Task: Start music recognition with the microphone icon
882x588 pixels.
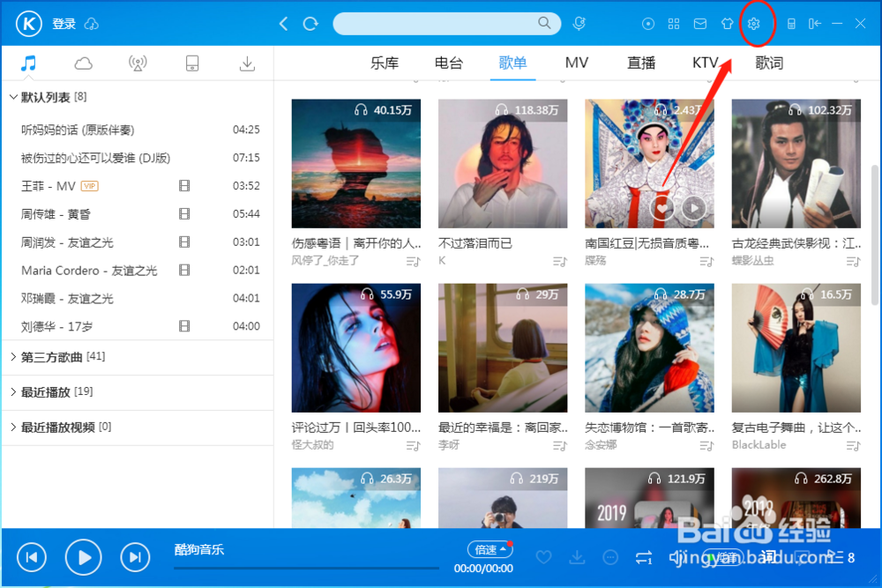Action: (579, 24)
